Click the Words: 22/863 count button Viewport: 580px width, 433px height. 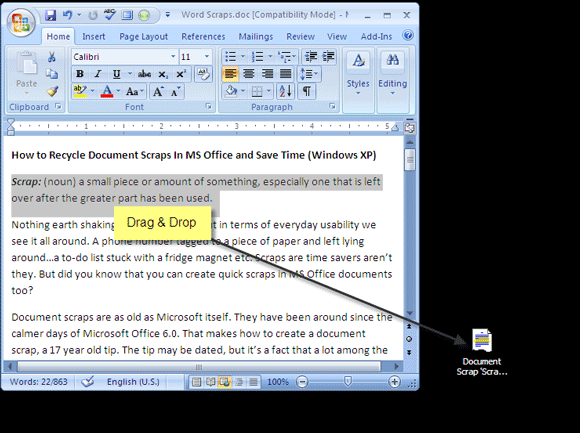coord(38,382)
